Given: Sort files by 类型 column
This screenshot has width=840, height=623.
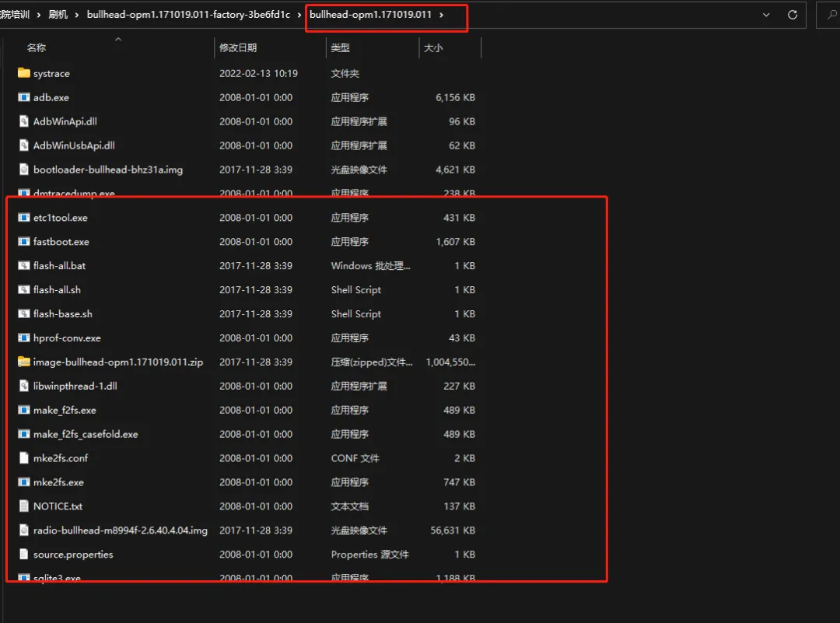Looking at the screenshot, I should click(x=340, y=47).
